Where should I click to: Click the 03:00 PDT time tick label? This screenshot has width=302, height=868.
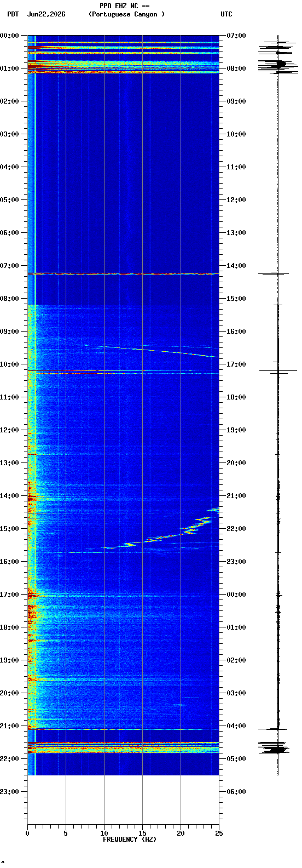point(9,134)
